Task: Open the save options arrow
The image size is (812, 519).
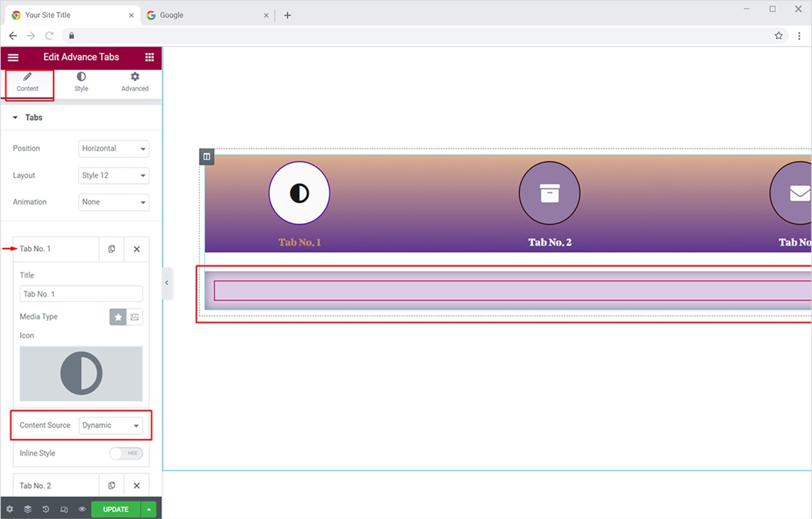Action: (x=149, y=509)
